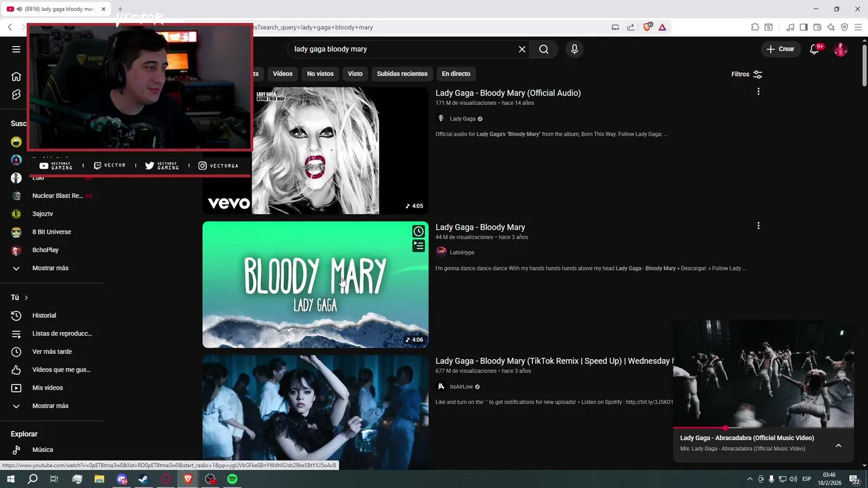Open Brave VPN shield icon
This screenshot has height=488, width=868.
844,27
